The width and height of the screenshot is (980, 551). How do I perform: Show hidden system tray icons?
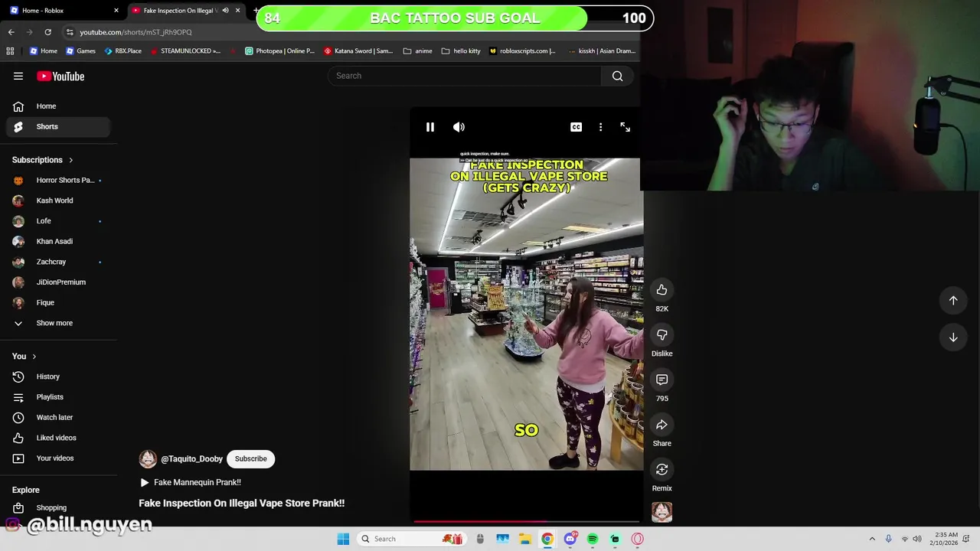coord(871,539)
